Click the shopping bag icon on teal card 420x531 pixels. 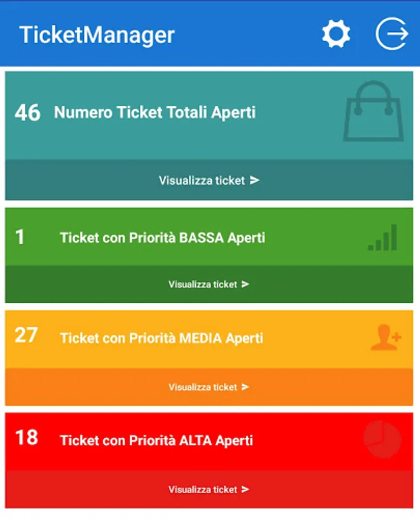coord(373,111)
